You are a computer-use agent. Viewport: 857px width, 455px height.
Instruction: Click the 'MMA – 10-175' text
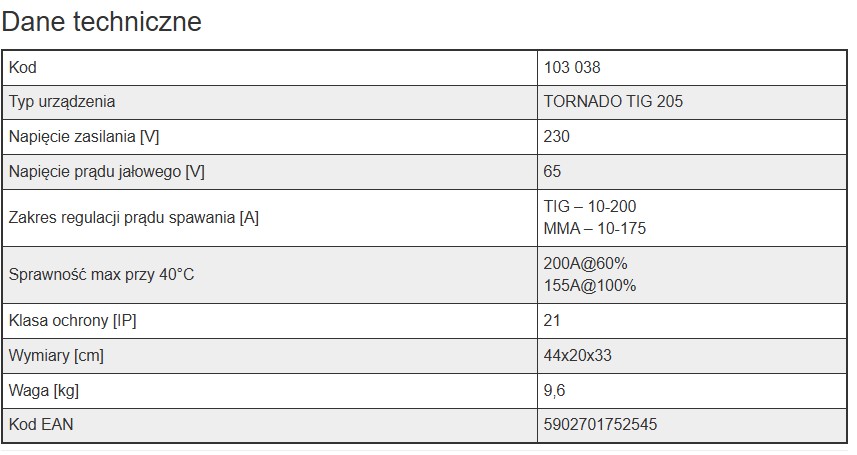(x=595, y=228)
